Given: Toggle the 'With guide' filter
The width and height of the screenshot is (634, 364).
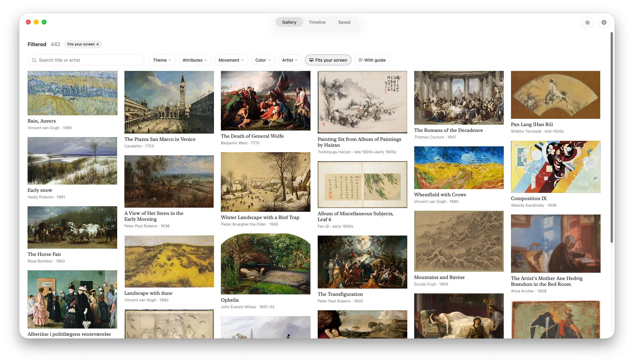Looking at the screenshot, I should [x=372, y=60].
